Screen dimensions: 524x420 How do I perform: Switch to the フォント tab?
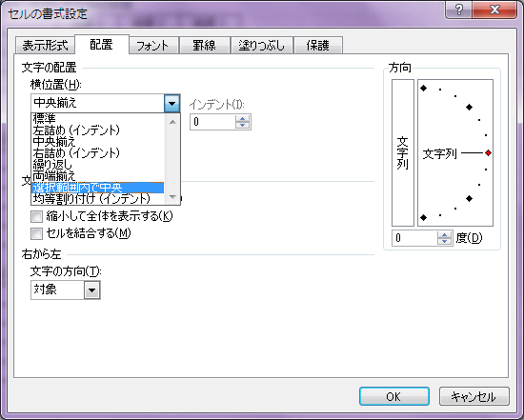[152, 45]
